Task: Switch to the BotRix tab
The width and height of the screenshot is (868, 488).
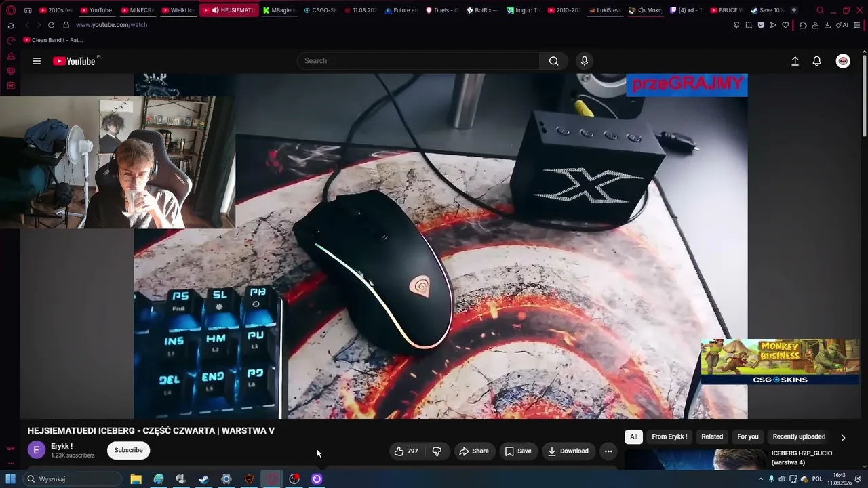Action: 483,10
